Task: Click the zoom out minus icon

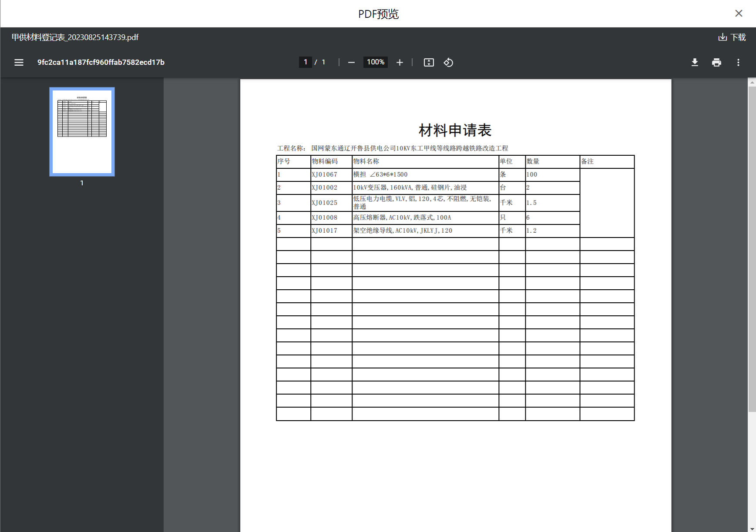Action: click(351, 63)
